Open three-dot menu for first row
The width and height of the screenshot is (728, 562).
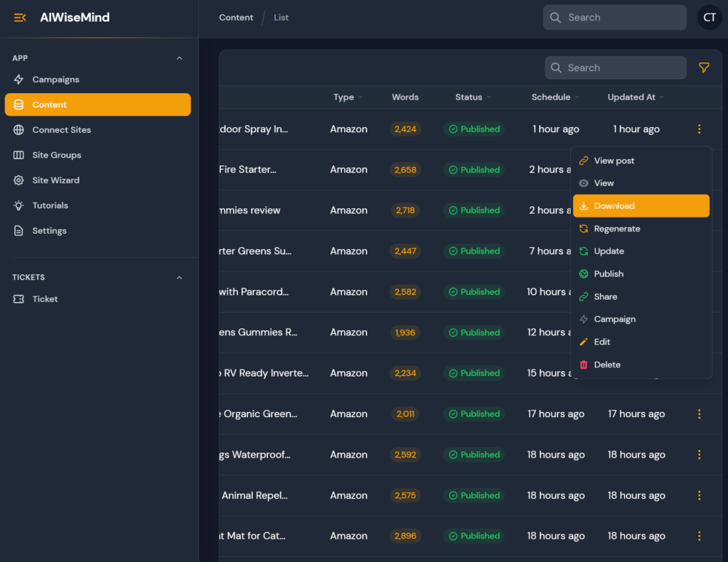(699, 129)
